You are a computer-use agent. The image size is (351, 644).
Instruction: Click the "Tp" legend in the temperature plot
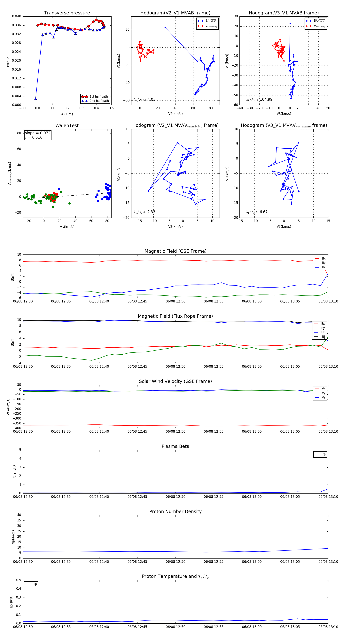31,584
